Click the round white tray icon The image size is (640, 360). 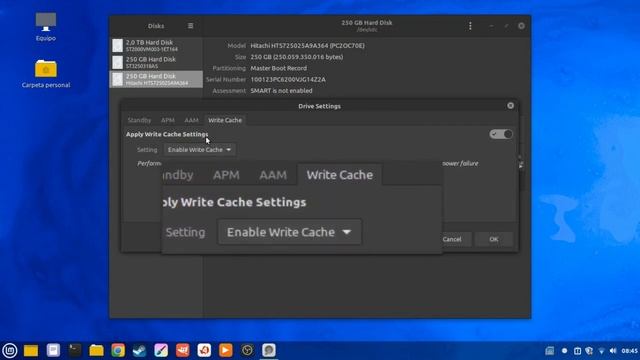564,351
